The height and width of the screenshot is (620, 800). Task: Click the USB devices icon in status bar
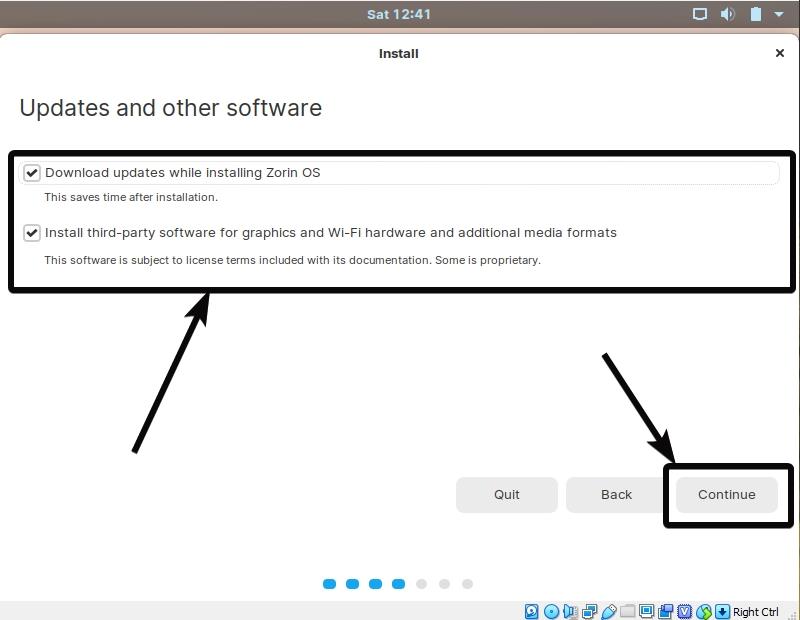tap(610, 611)
